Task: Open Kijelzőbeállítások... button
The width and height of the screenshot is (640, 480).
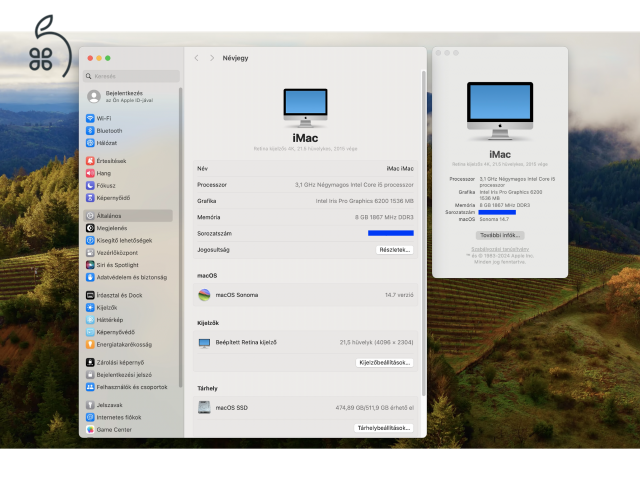Action: pyautogui.click(x=384, y=362)
